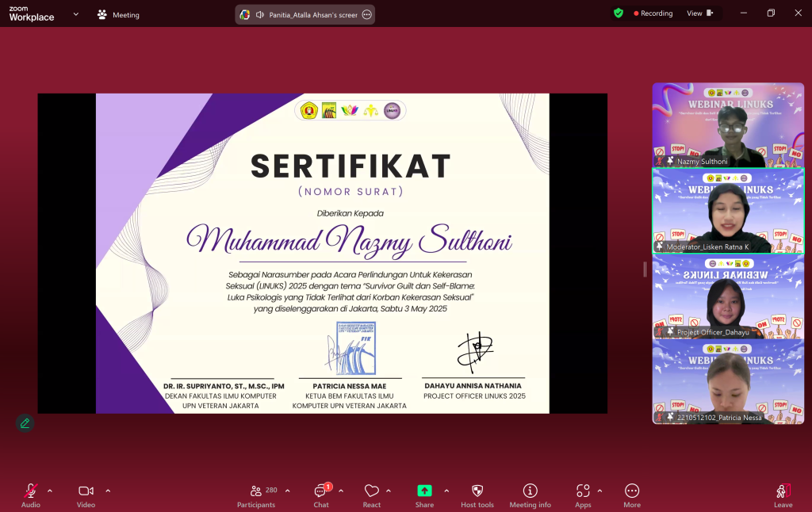The image size is (812, 512).
Task: Open the View layout menu
Action: (699, 13)
